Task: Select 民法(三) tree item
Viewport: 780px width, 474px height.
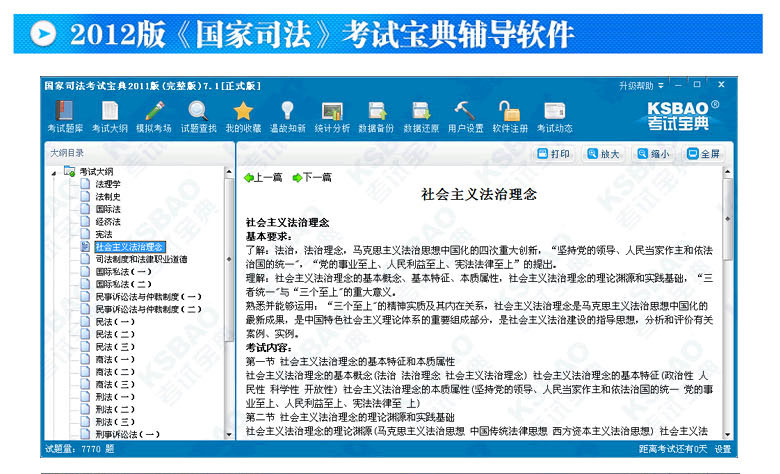Action: pos(115,347)
